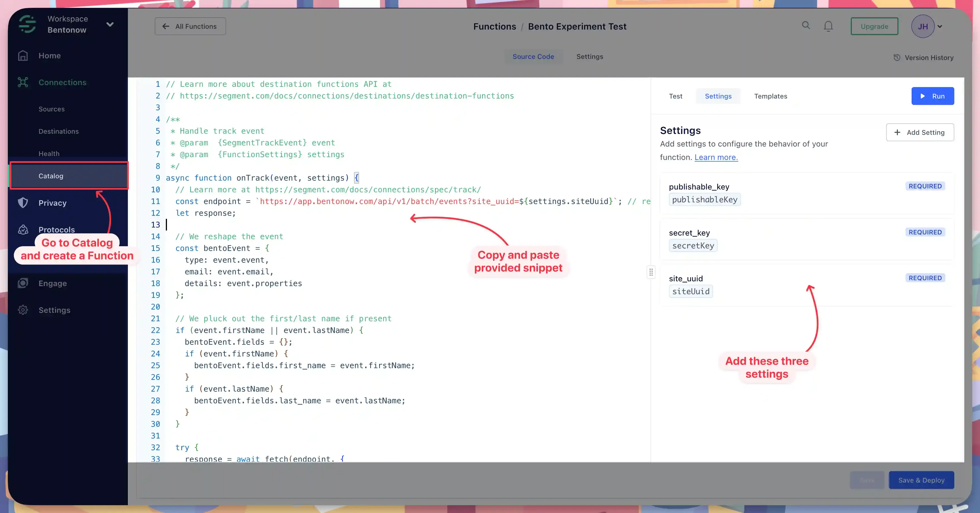This screenshot has width=980, height=513.
Task: Open the notifications bell
Action: tap(828, 26)
